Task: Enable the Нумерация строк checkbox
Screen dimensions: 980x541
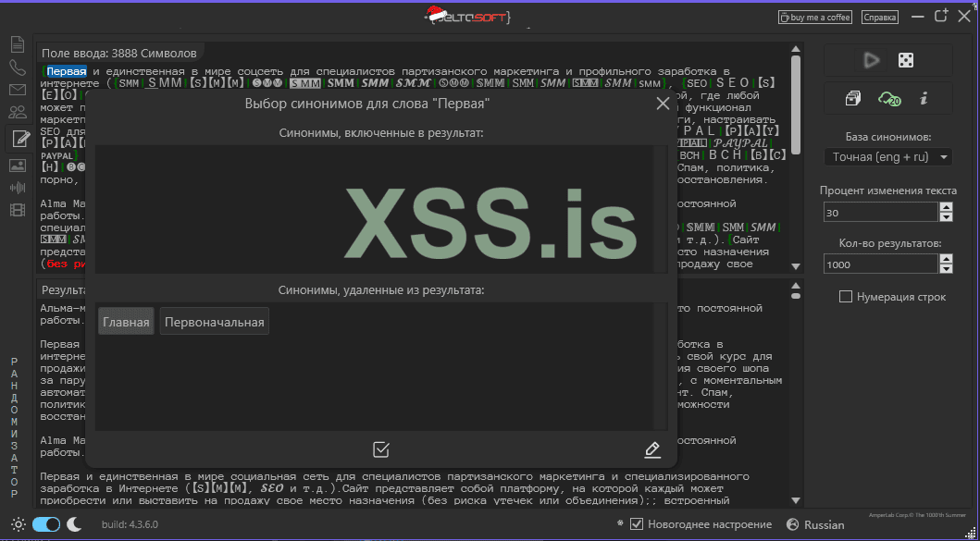Action: [x=846, y=297]
